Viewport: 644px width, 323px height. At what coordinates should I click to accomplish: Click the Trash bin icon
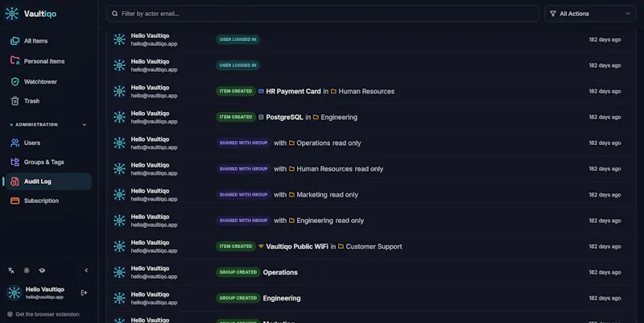point(14,101)
